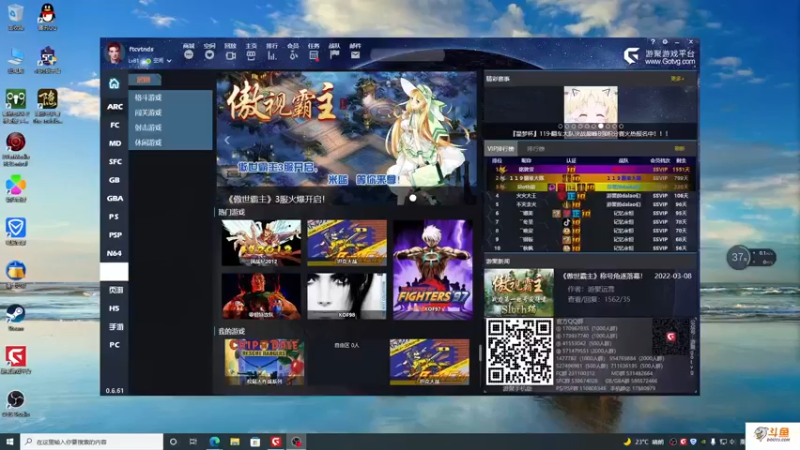Open 《傲世霸主》 news headline dated 2022-03-08
The height and width of the screenshot is (450, 800).
click(x=602, y=276)
